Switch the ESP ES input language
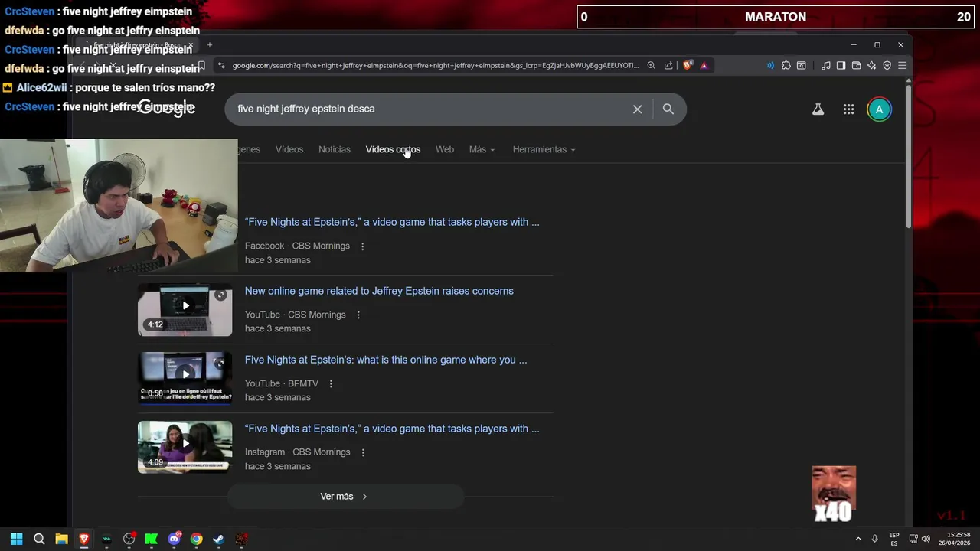This screenshot has width=980, height=551. coord(894,539)
